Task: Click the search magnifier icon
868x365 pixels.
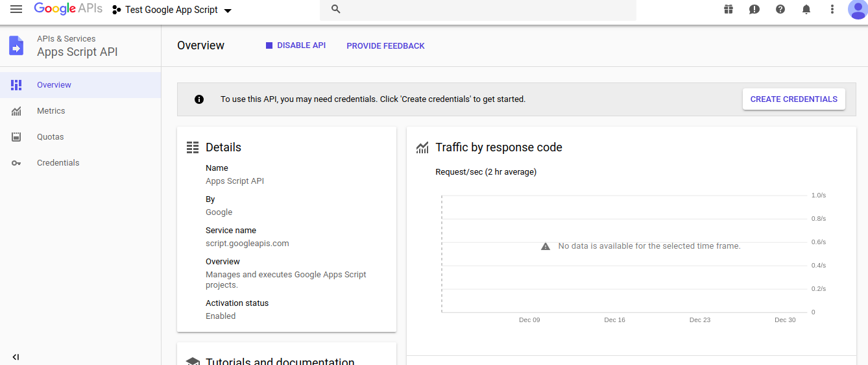Action: pos(335,9)
